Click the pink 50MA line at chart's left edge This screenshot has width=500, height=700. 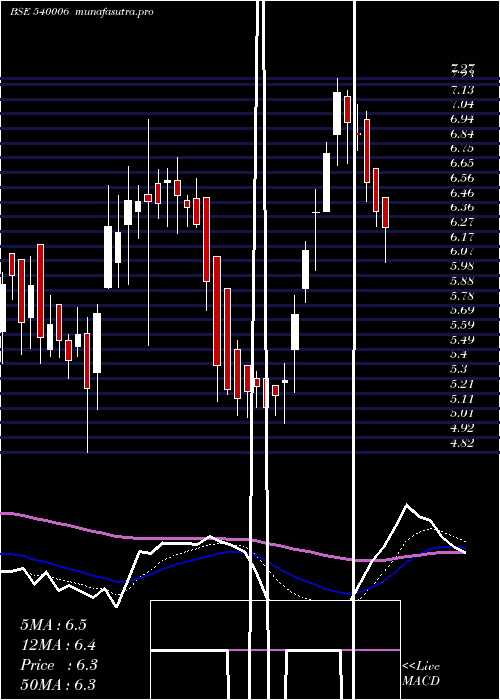click(9, 514)
